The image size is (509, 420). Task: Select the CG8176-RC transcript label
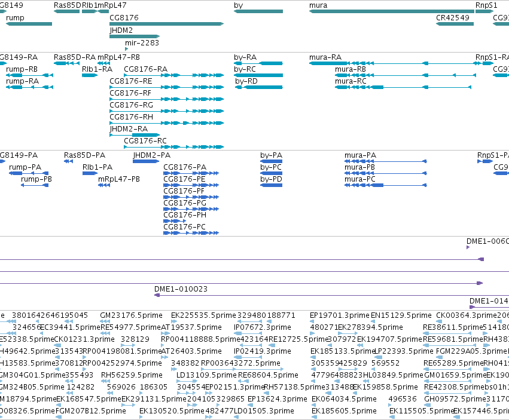(x=145, y=141)
